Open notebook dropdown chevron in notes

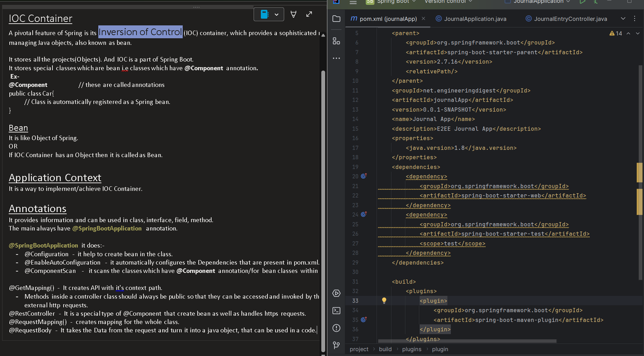(277, 14)
